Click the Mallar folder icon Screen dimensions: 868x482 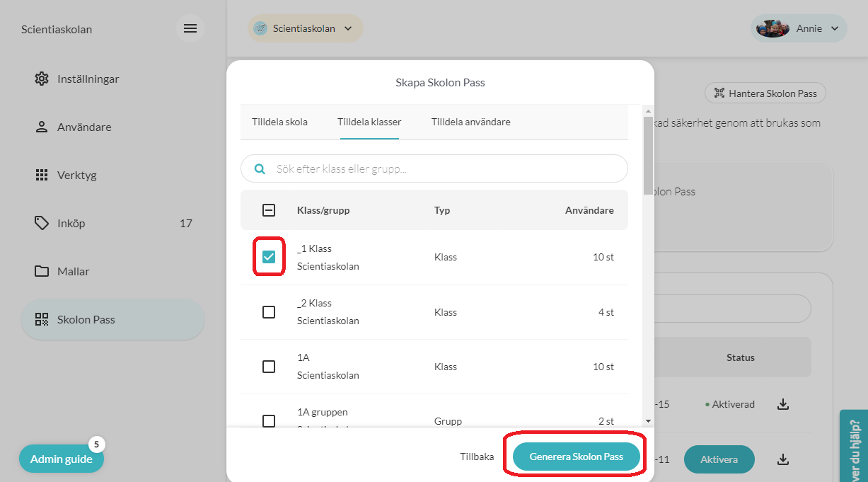pos(42,272)
